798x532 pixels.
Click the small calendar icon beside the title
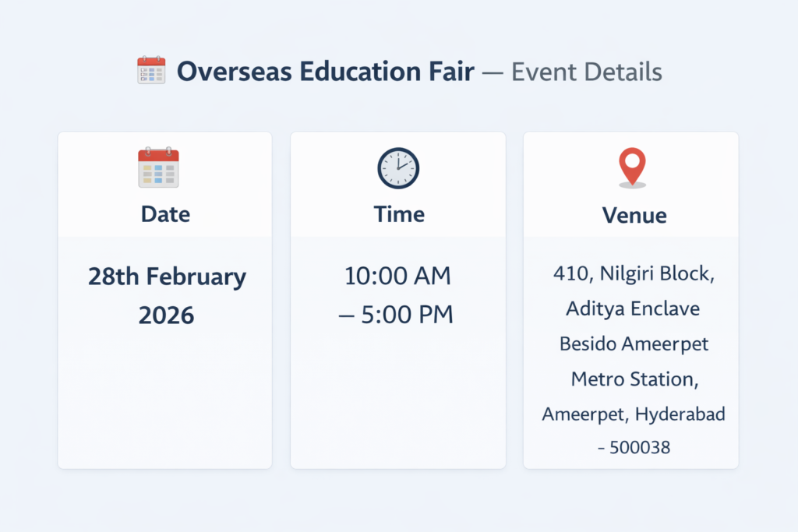coord(151,72)
